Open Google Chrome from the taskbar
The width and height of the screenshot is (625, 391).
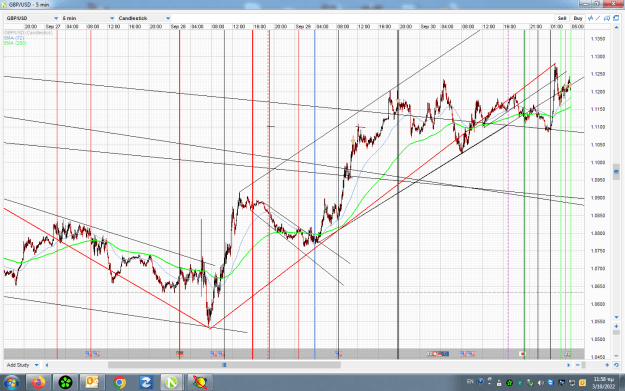point(119,383)
